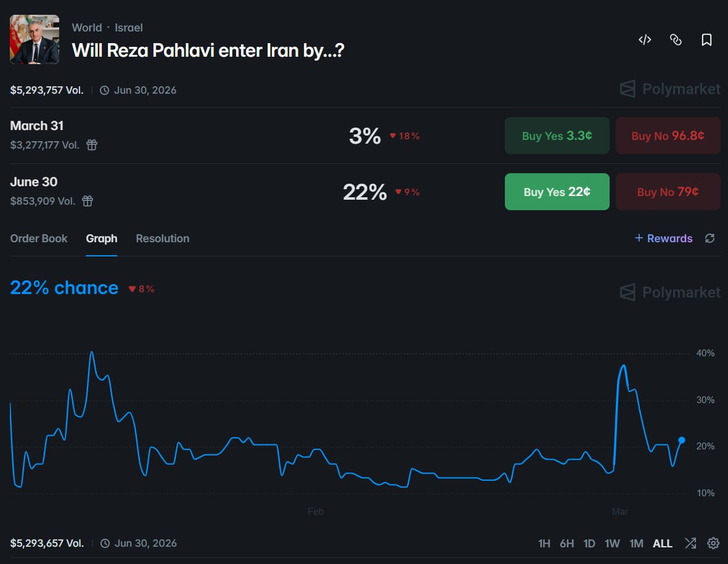This screenshot has width=728, height=564.
Task: Click the refresh icon next to Rewards
Action: [x=710, y=239]
